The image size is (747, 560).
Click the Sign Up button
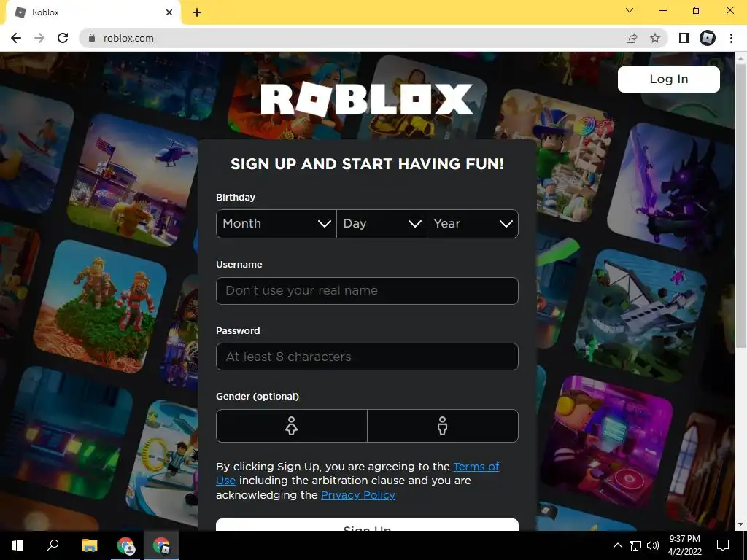click(x=367, y=525)
